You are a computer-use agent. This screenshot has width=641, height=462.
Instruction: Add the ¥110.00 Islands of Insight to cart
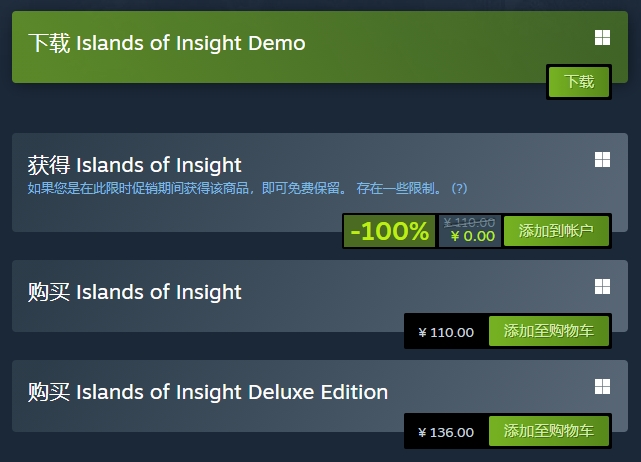[549, 331]
